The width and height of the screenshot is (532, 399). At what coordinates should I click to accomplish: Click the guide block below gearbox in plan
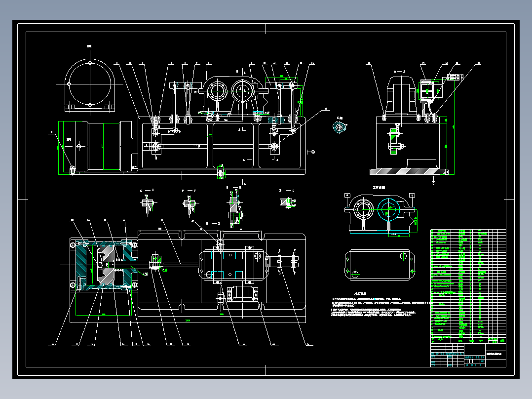tap(242, 293)
